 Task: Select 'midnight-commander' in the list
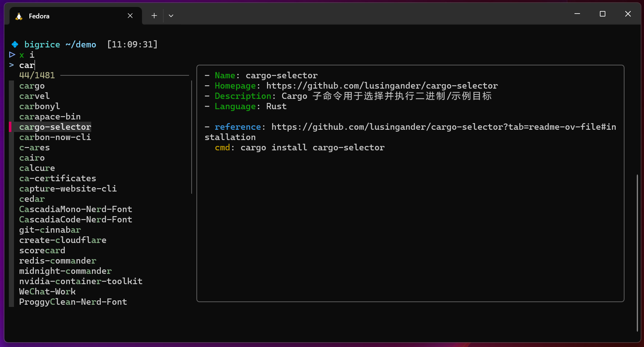click(x=65, y=271)
